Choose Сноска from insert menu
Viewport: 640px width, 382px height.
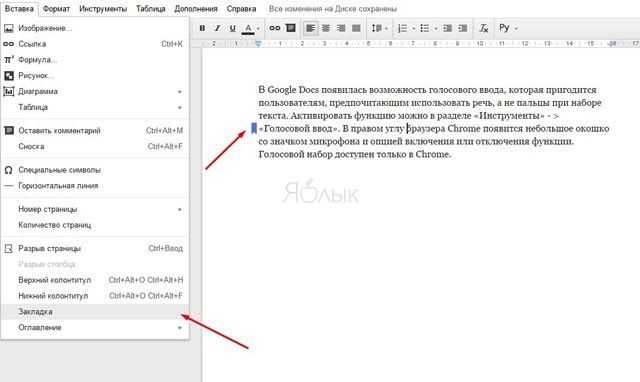tap(95, 147)
